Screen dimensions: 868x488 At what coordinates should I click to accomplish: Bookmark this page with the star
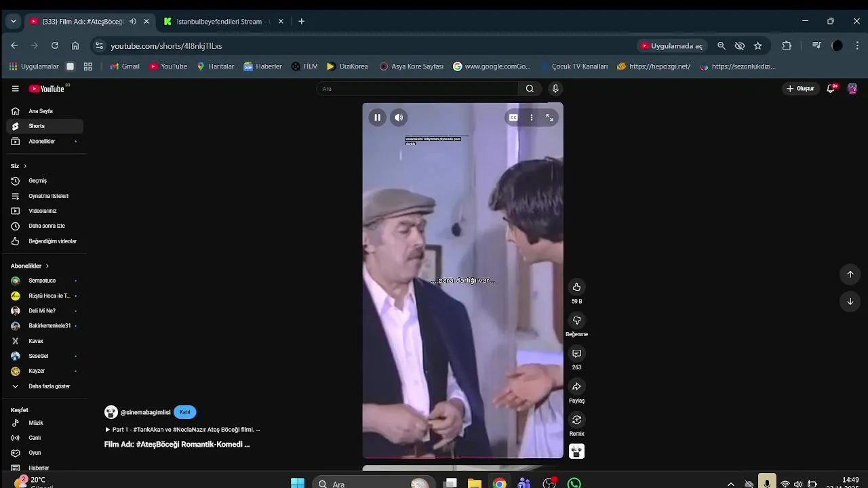(758, 45)
